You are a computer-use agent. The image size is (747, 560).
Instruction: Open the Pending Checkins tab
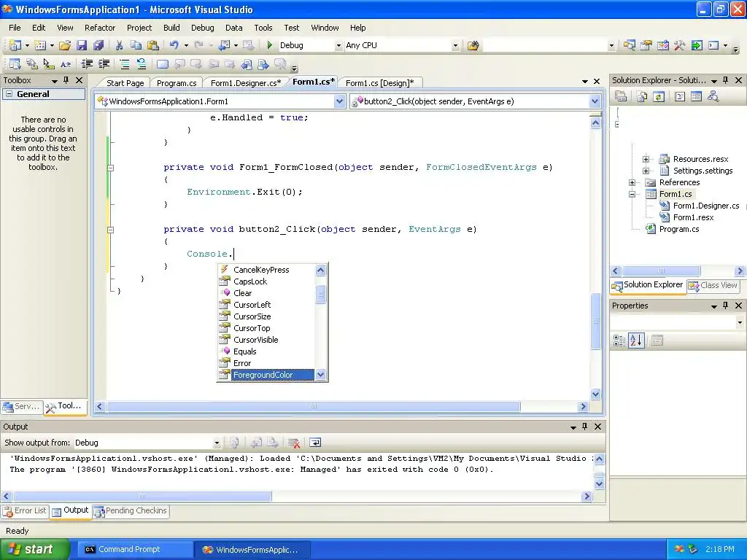pyautogui.click(x=131, y=510)
